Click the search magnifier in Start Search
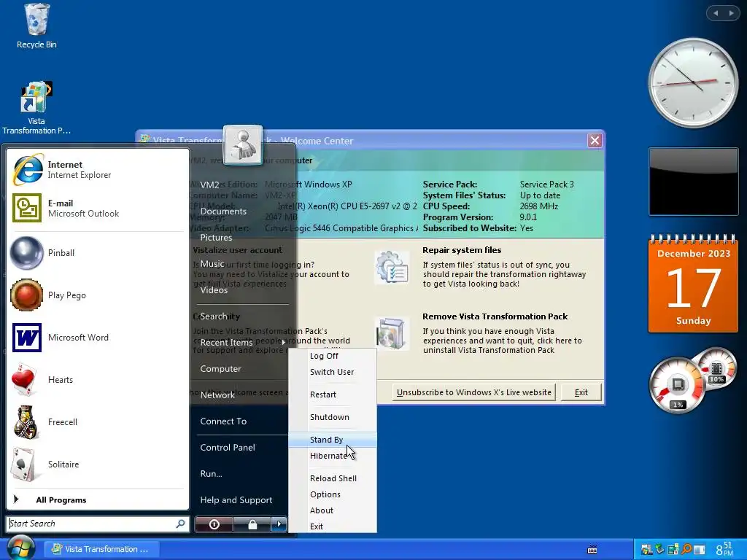The height and width of the screenshot is (560, 747). (181, 524)
